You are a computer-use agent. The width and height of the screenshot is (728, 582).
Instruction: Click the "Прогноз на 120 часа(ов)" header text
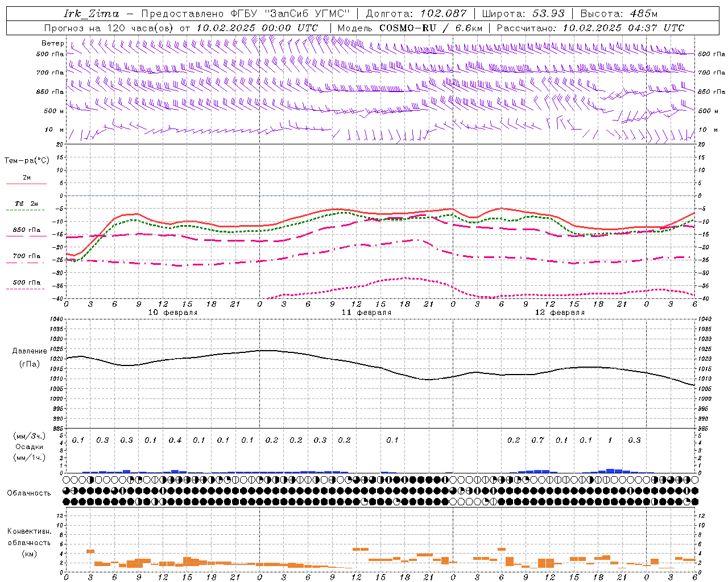pos(110,28)
